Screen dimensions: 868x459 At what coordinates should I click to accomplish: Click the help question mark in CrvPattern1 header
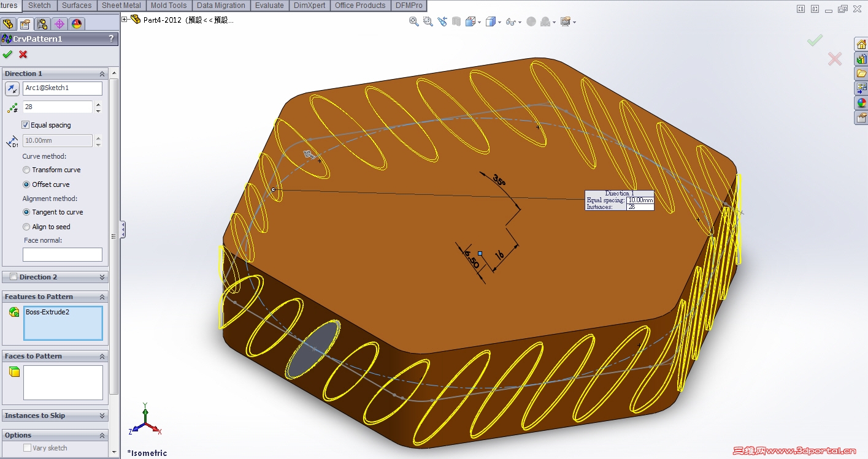pyautogui.click(x=111, y=39)
